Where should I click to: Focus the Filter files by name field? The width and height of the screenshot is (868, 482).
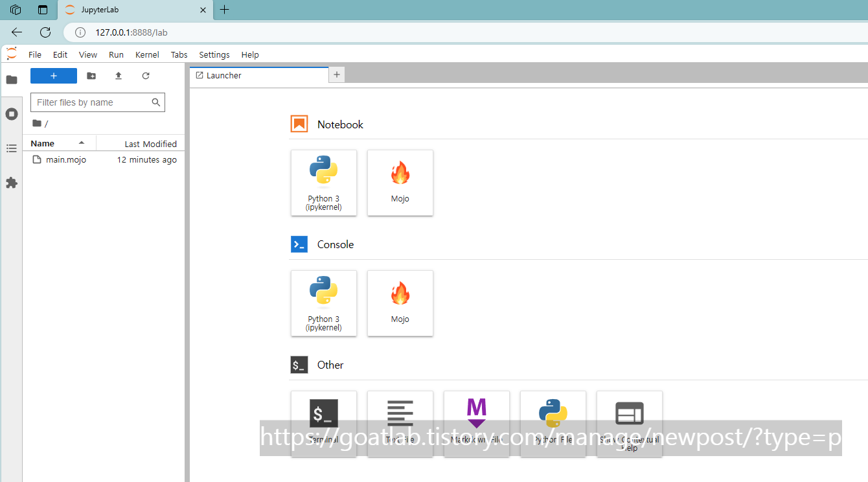98,102
